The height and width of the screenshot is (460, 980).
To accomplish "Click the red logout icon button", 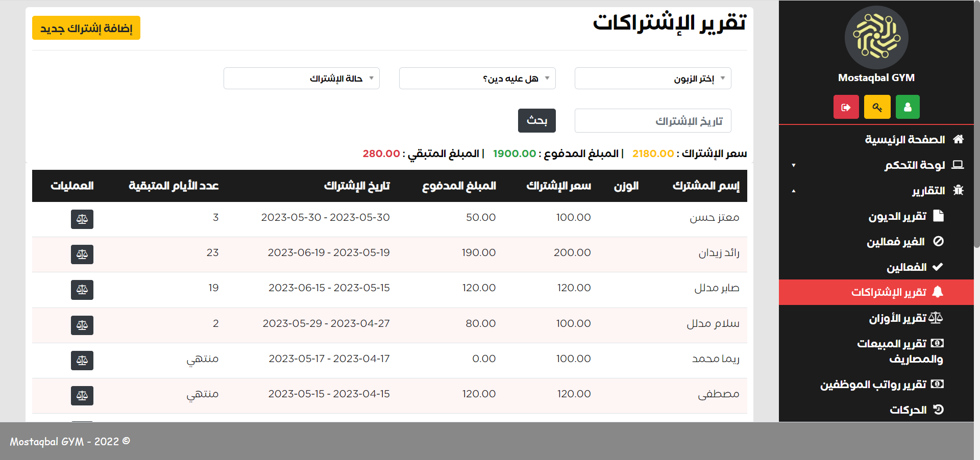I will (846, 107).
